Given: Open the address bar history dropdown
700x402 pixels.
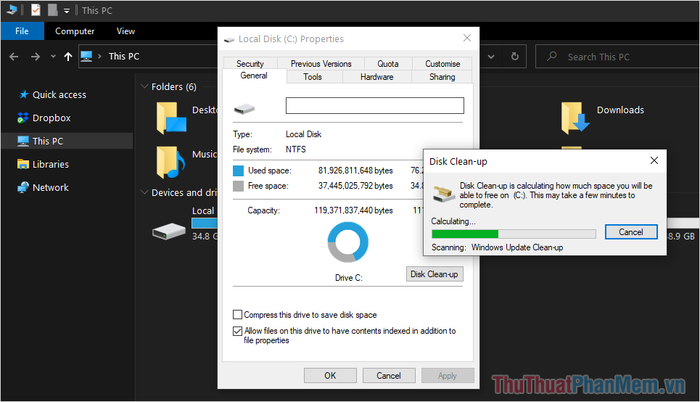Looking at the screenshot, I should pyautogui.click(x=491, y=57).
